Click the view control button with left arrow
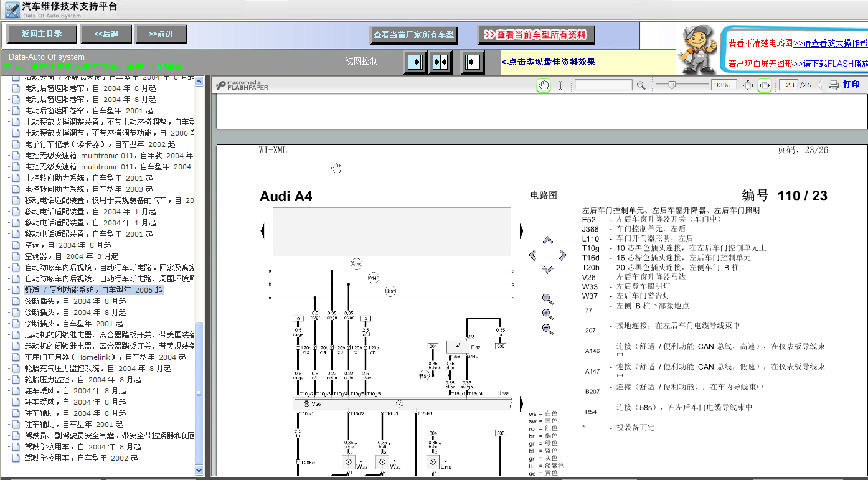Image resolution: width=868 pixels, height=480 pixels. tap(473, 62)
